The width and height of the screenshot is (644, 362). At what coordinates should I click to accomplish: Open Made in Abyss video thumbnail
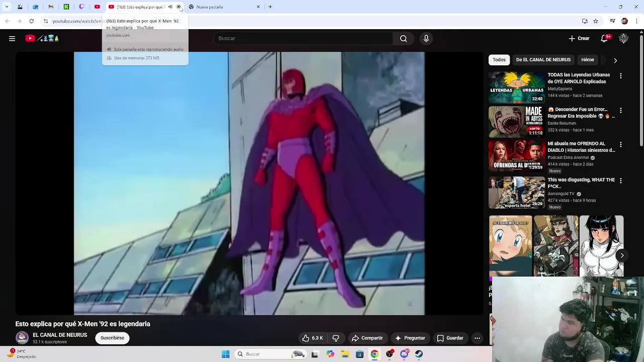[x=517, y=122]
